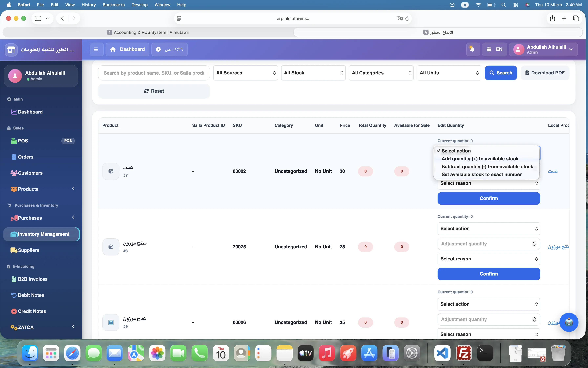Open Terminal from the Dock
This screenshot has width=588, height=368.
pyautogui.click(x=485, y=353)
